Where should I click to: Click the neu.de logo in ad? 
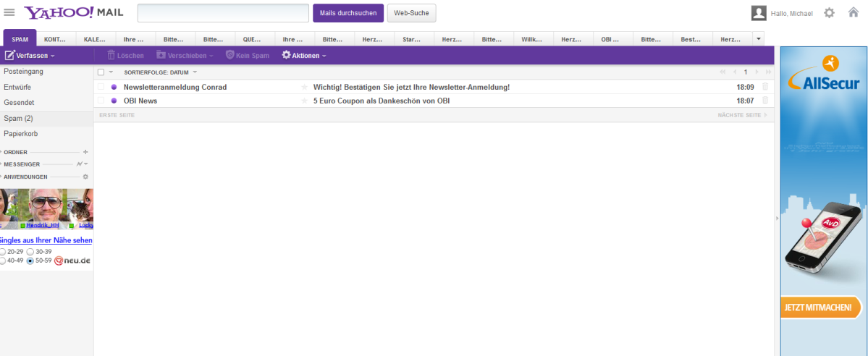tap(72, 260)
